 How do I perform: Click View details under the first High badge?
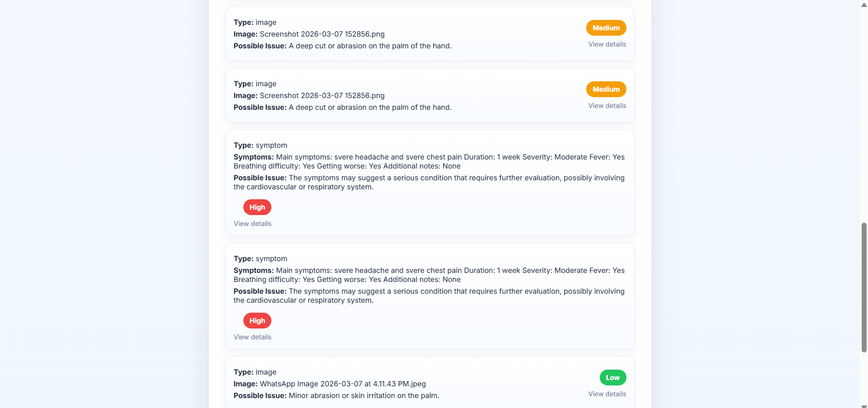252,224
